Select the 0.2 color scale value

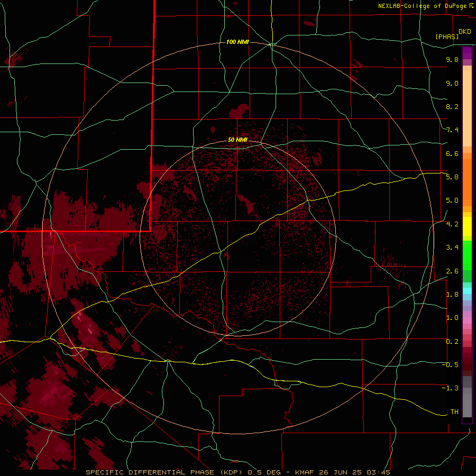point(452,342)
